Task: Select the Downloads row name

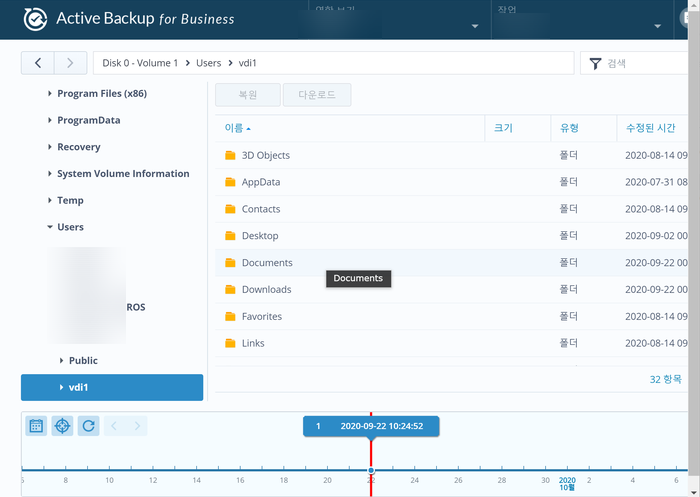Action: (x=267, y=289)
